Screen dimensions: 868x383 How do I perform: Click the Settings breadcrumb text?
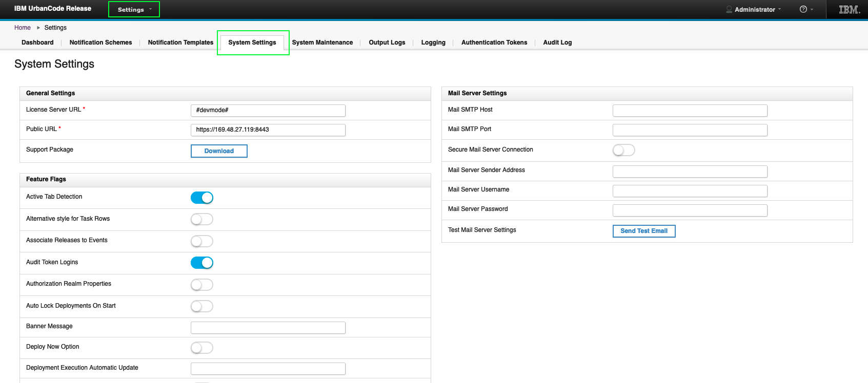[55, 28]
